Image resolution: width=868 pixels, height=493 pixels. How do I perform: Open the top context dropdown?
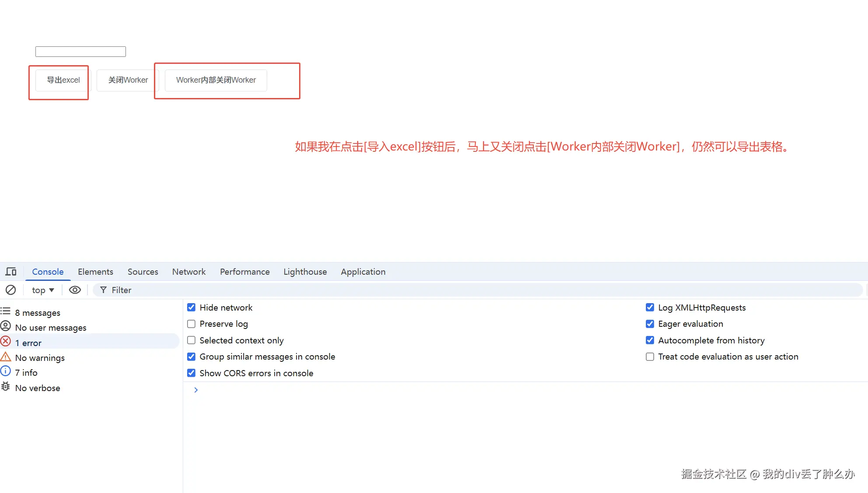43,290
